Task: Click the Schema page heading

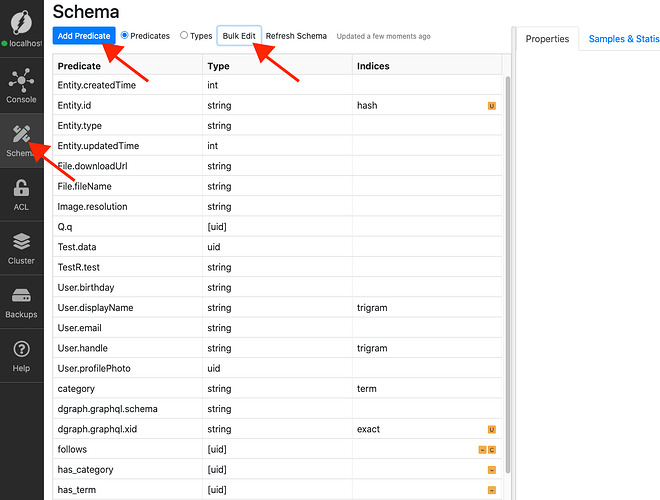Action: 86,12
